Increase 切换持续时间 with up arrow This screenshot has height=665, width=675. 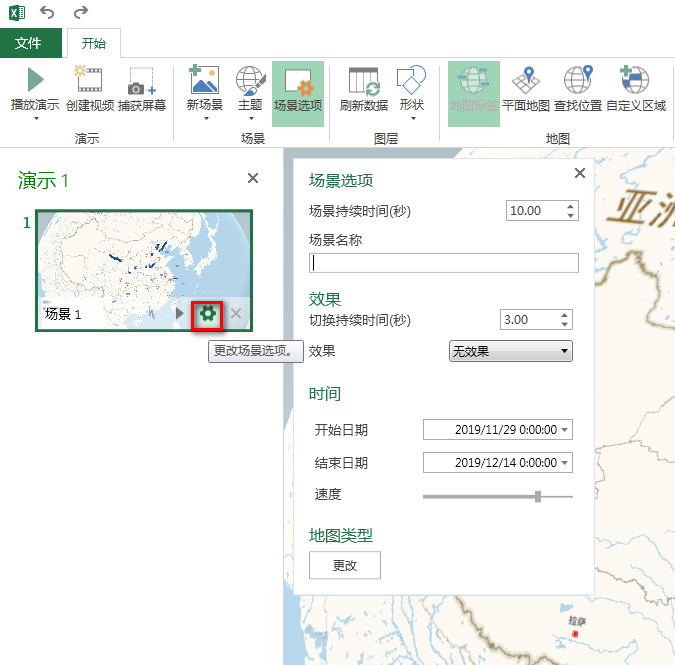coord(565,315)
